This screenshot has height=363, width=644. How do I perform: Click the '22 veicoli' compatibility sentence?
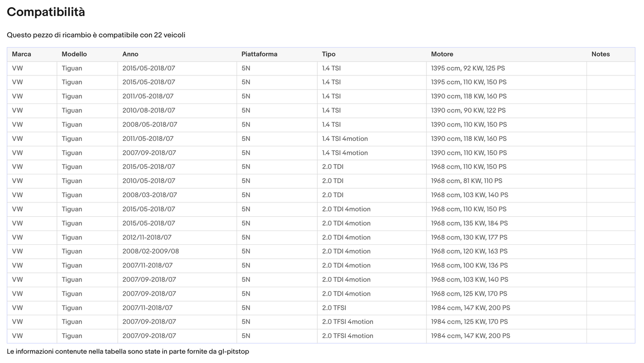click(96, 35)
